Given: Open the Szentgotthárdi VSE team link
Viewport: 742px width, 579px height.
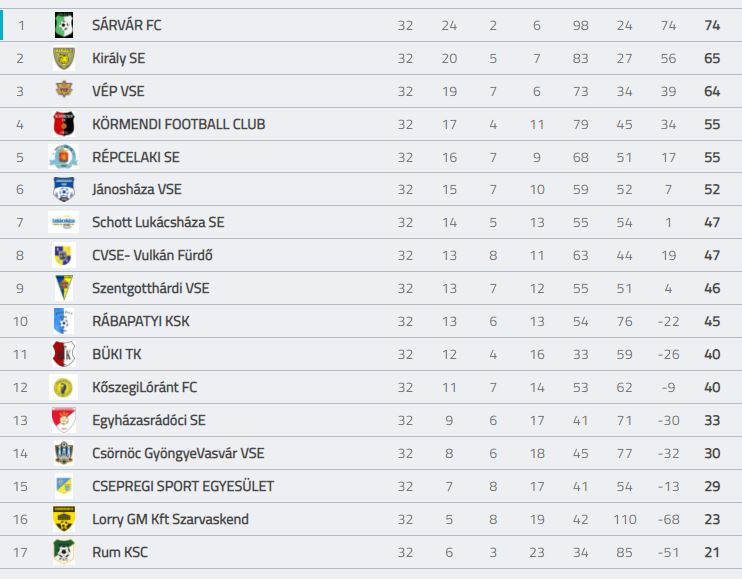Looking at the screenshot, I should pyautogui.click(x=150, y=288).
